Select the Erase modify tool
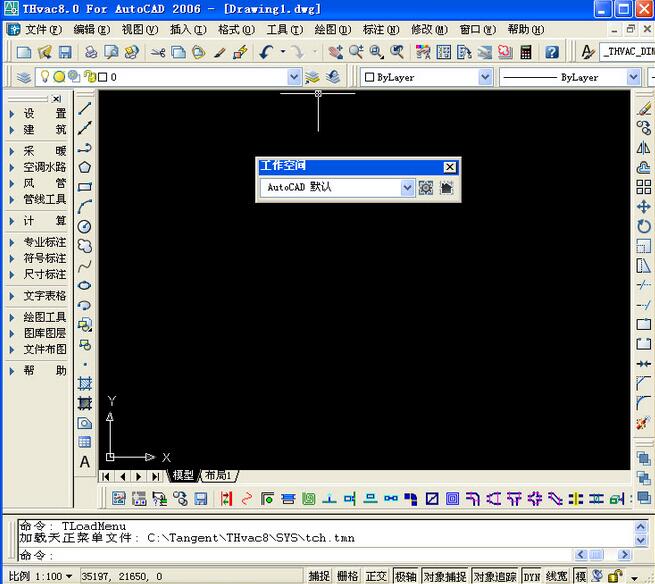 (644, 108)
